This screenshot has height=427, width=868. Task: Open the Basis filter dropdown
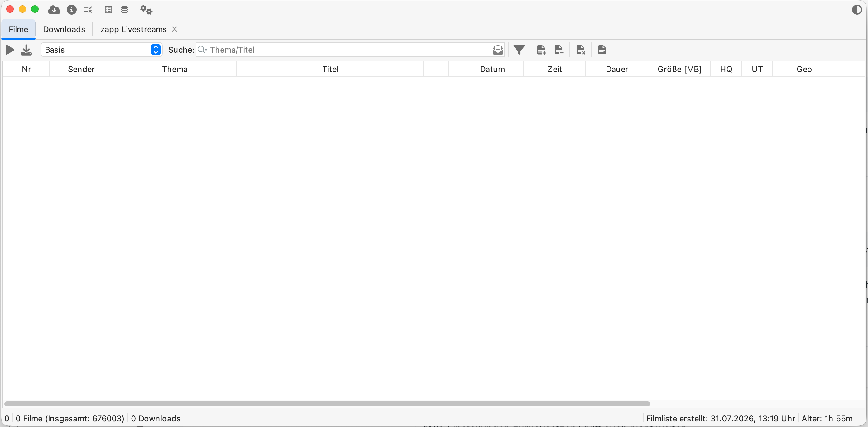click(x=101, y=50)
